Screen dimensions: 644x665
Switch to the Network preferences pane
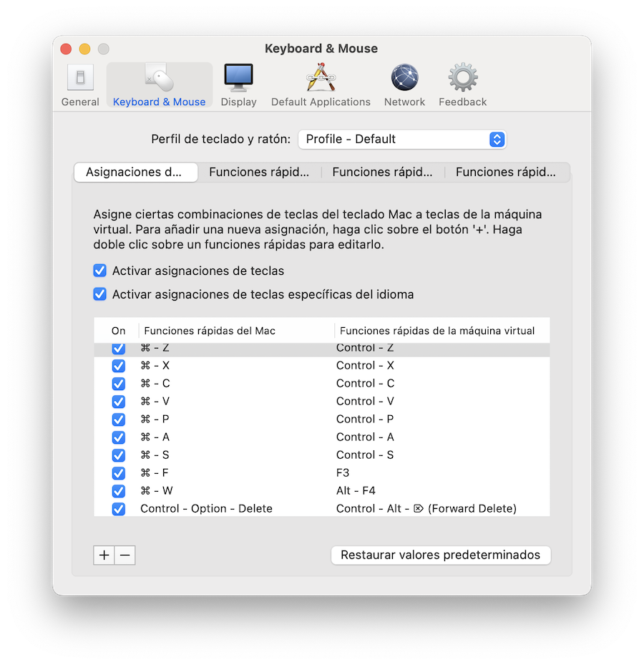tap(404, 85)
